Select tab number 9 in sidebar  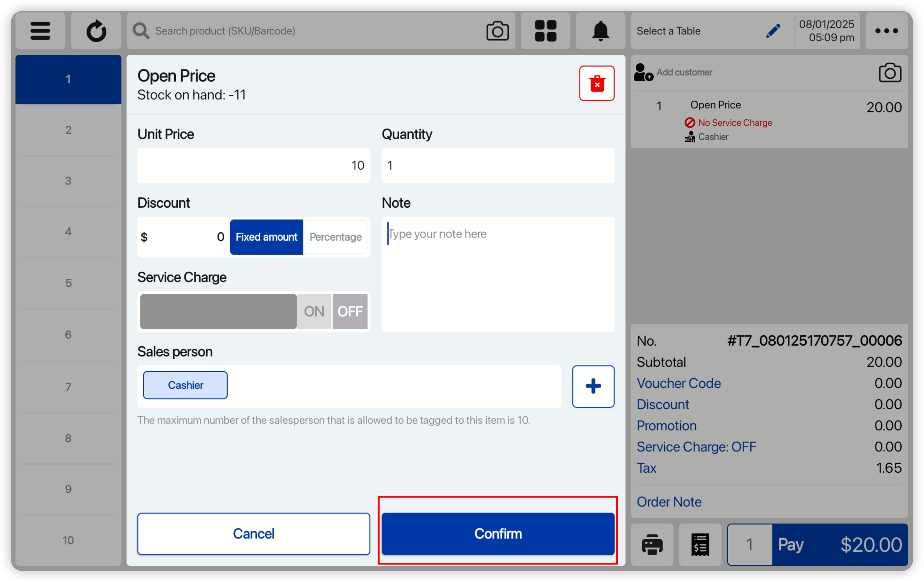pyautogui.click(x=68, y=489)
